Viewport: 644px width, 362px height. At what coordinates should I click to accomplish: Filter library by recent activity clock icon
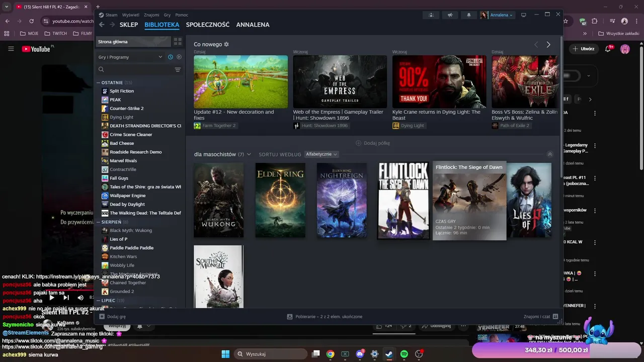[x=171, y=57]
